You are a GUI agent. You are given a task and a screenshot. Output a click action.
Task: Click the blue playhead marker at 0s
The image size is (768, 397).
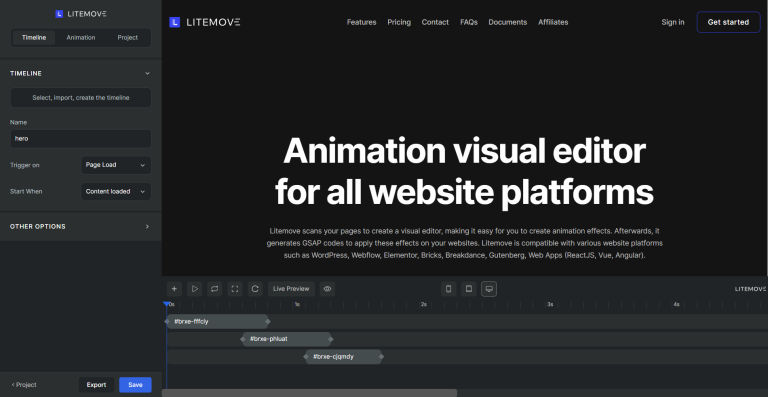(x=167, y=304)
